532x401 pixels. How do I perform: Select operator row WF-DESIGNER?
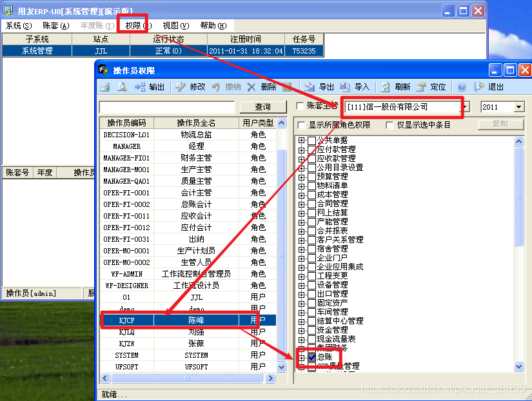point(188,286)
